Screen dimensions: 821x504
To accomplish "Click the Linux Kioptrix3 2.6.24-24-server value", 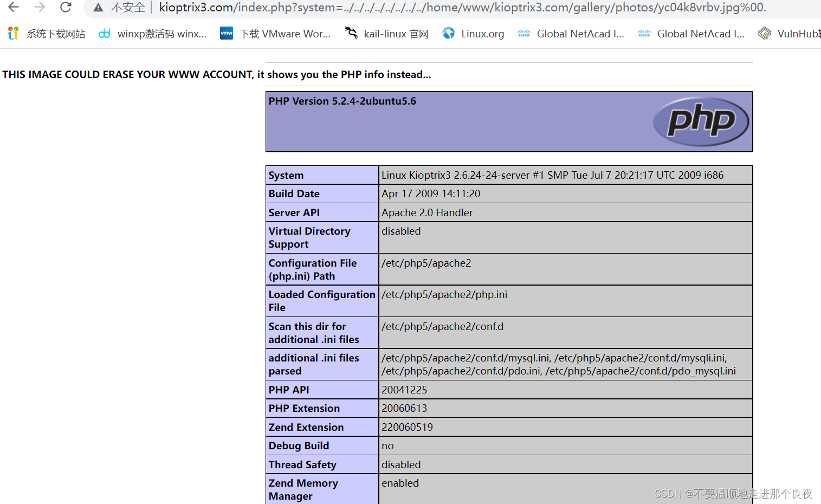I will [552, 176].
